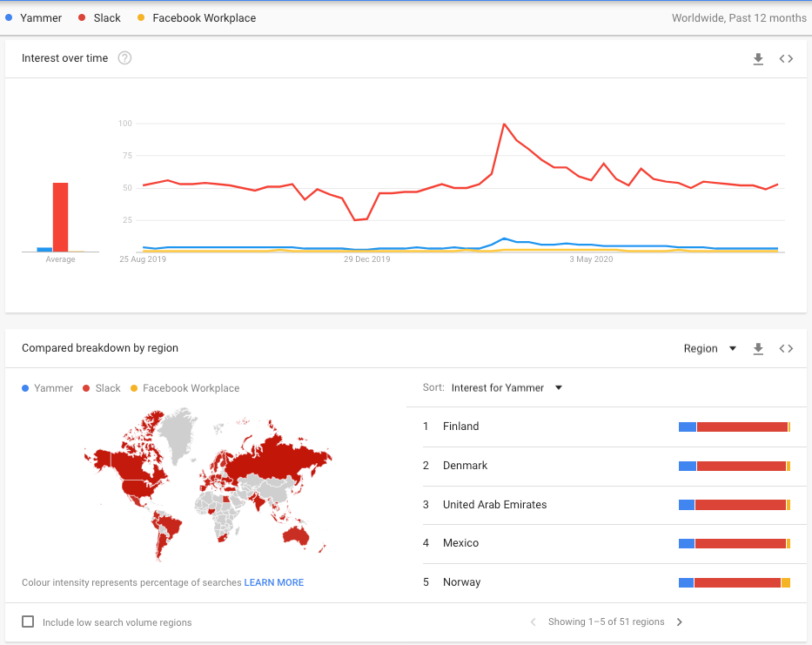Screen dimensions: 812x645
Task: Open the help icon beside Interest over time
Action: pyautogui.click(x=124, y=58)
